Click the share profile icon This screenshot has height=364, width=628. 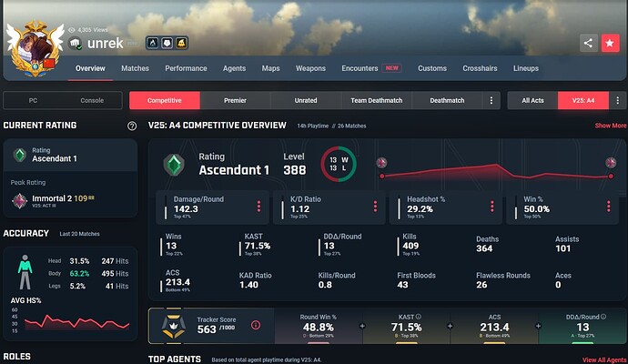(588, 44)
